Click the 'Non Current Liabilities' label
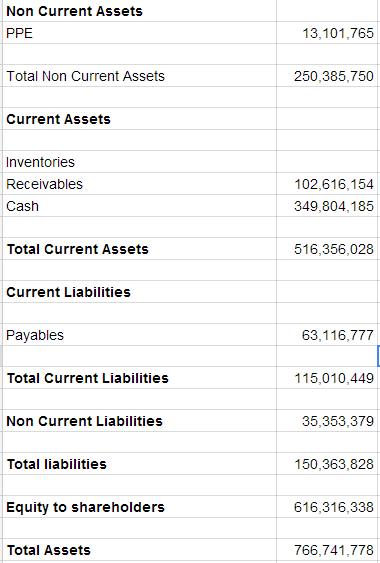This screenshot has height=563, width=380. point(84,421)
